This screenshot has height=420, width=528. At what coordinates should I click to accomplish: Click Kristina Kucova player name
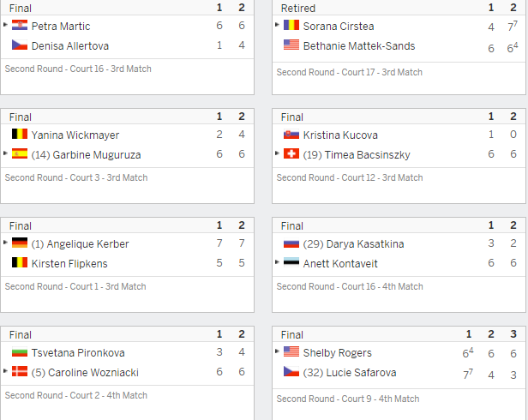click(340, 135)
